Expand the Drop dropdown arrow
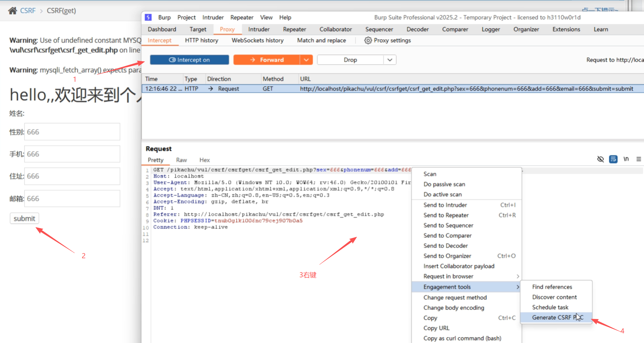The width and height of the screenshot is (644, 343). (390, 60)
